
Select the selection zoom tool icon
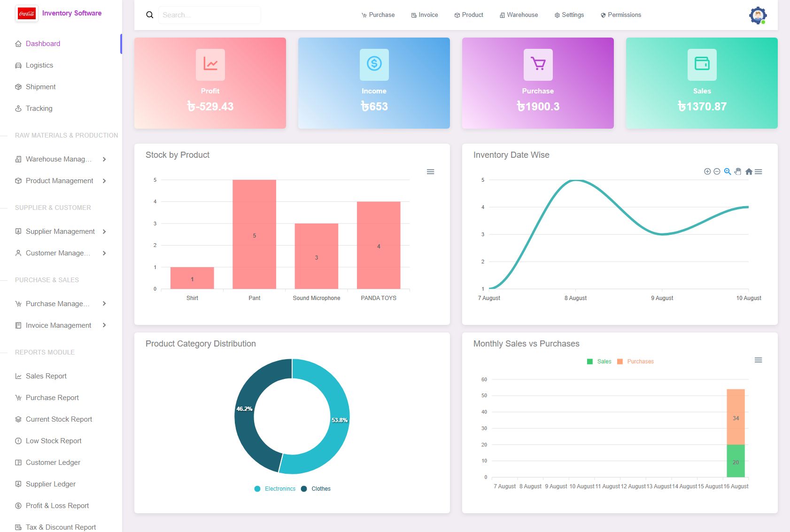coord(728,172)
